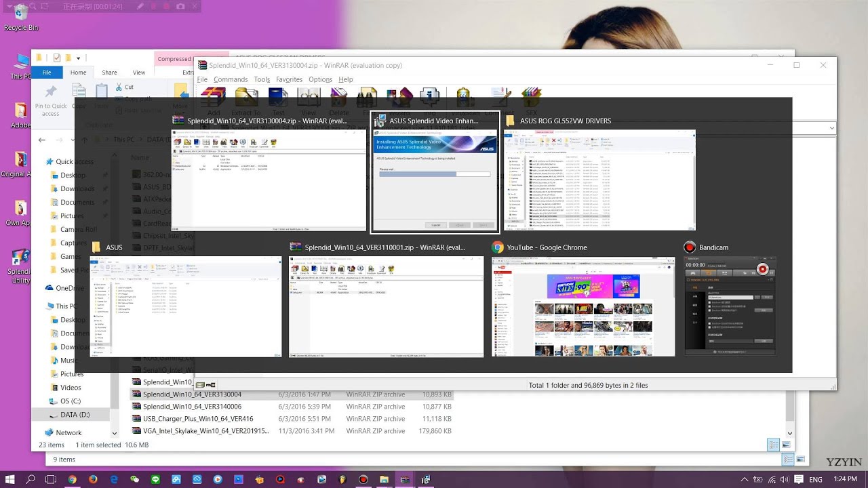This screenshot has height=488, width=868.
Task: Switch to Explorer View ribbon tab
Action: tap(139, 73)
